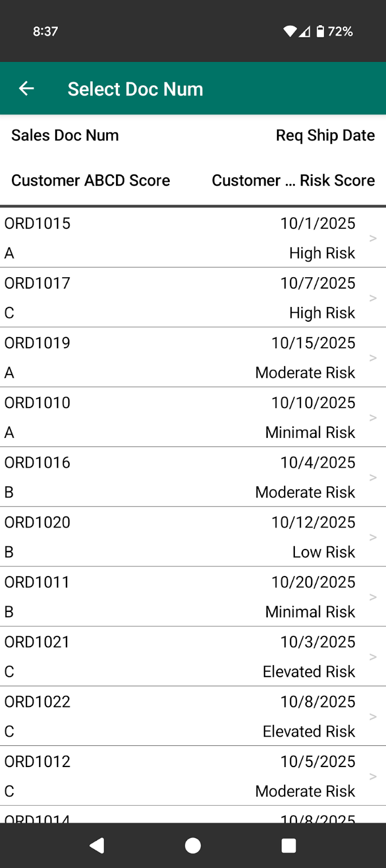Tap the battery status icon
This screenshot has height=868, width=386.
pyautogui.click(x=320, y=31)
